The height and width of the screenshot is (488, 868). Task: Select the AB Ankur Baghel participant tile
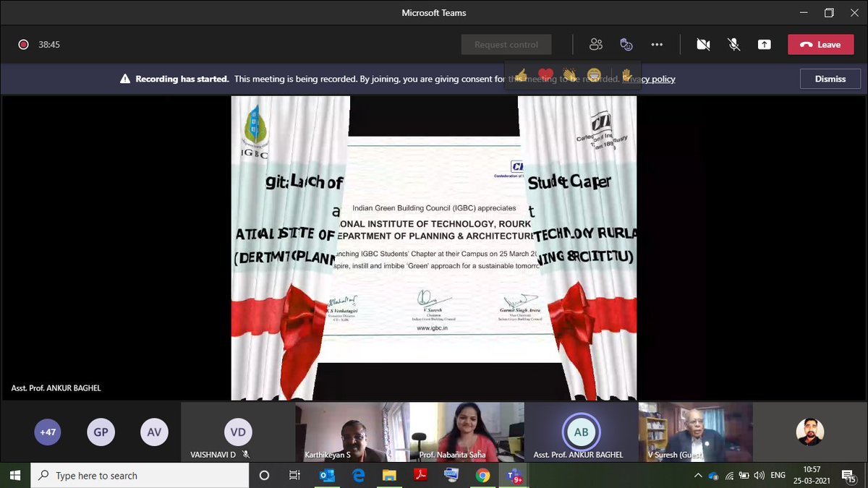(x=581, y=432)
